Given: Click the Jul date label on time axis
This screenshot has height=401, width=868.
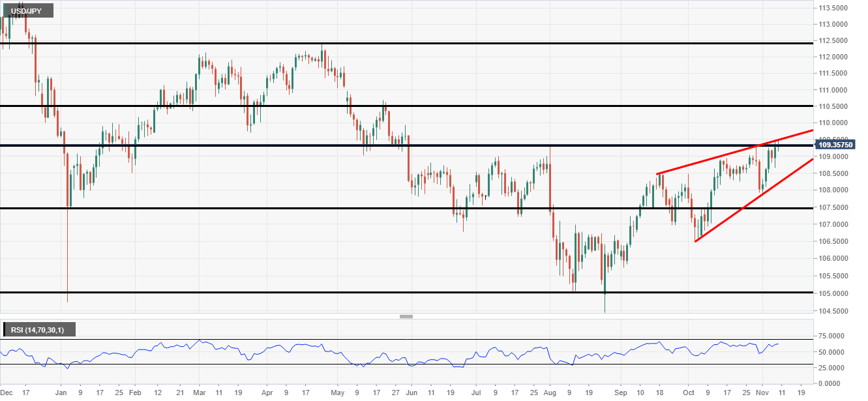Looking at the screenshot, I should click(475, 394).
